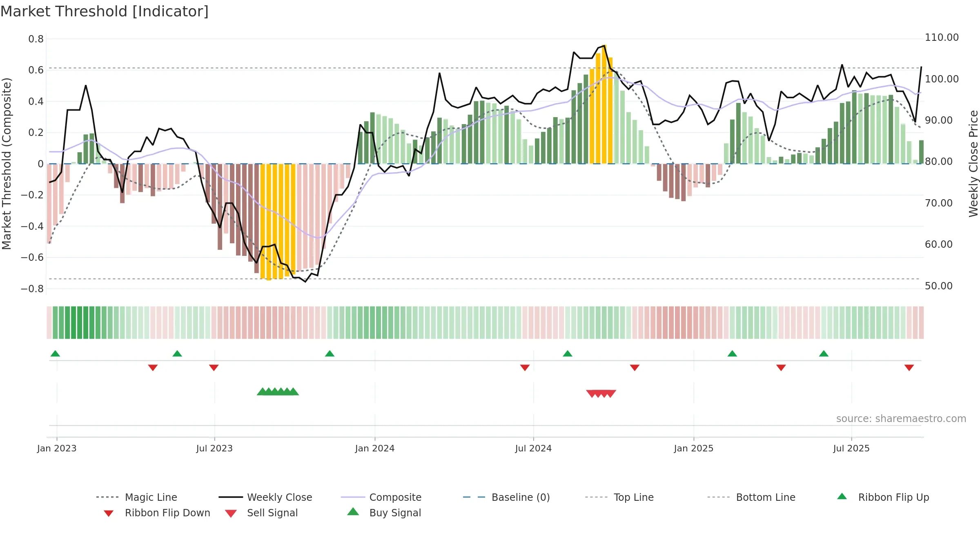
Task: Click the flip-up marker just before Jan 2024
Action: point(330,353)
